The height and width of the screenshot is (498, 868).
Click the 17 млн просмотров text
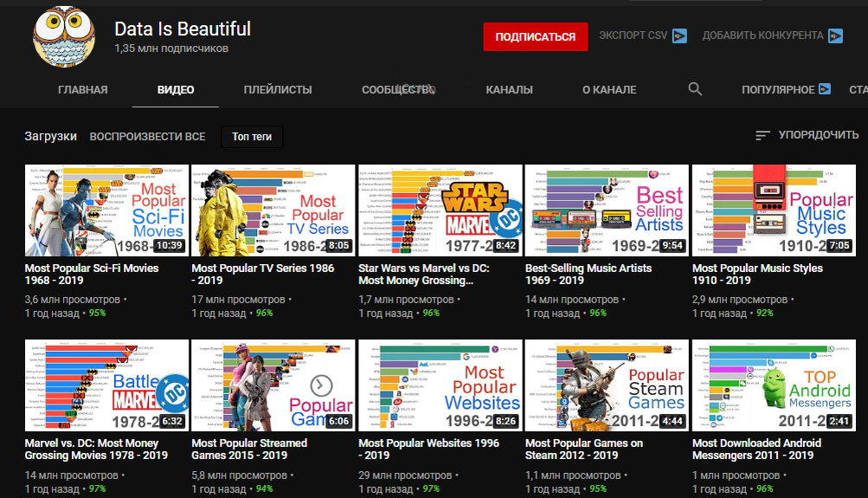click(239, 300)
